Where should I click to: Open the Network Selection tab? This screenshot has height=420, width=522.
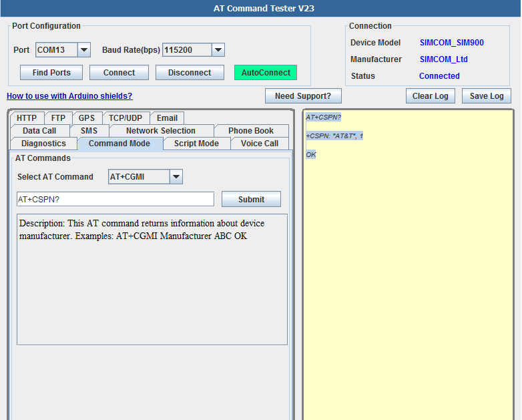coord(161,131)
